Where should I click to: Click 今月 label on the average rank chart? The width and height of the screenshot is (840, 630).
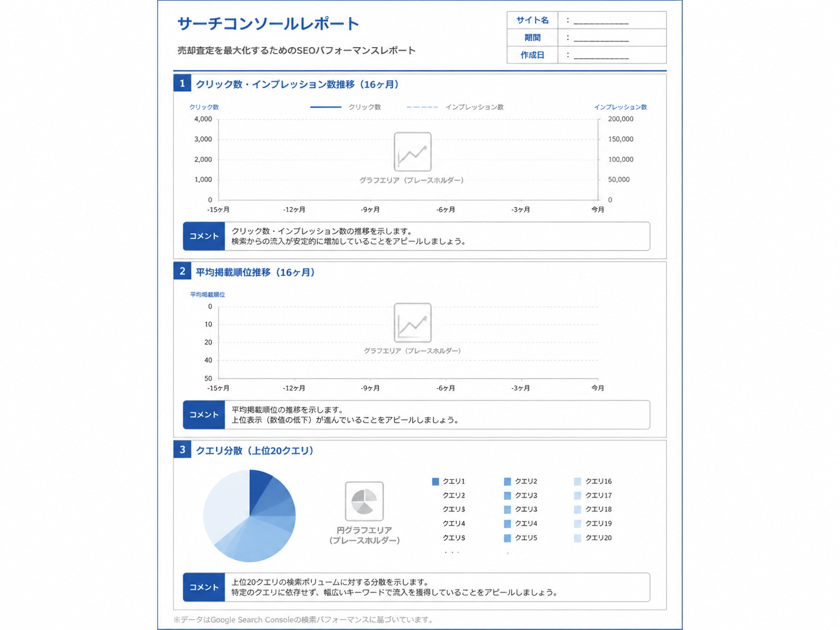point(598,388)
